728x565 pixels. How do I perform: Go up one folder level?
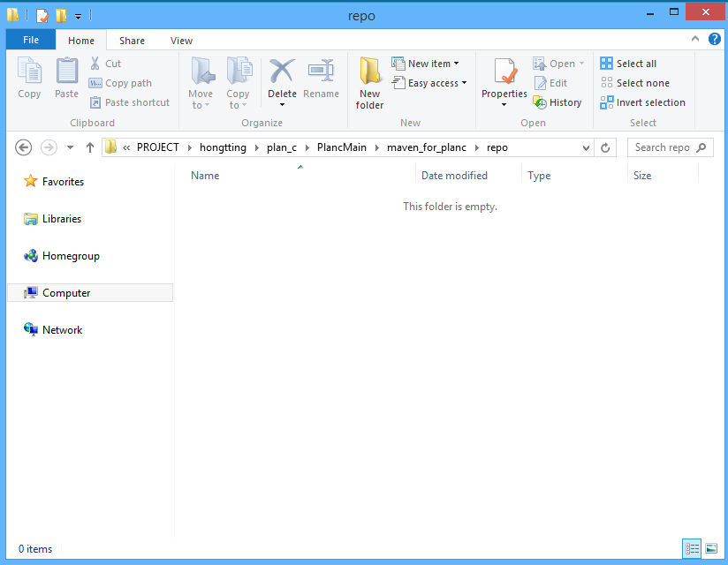point(90,147)
